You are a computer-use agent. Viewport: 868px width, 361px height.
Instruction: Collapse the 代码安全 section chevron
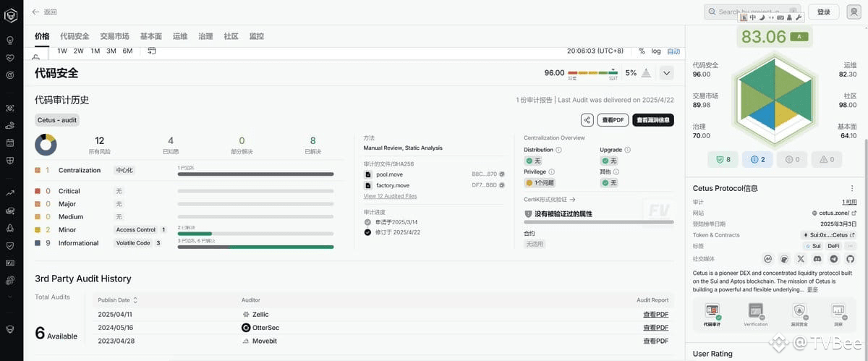click(x=667, y=73)
